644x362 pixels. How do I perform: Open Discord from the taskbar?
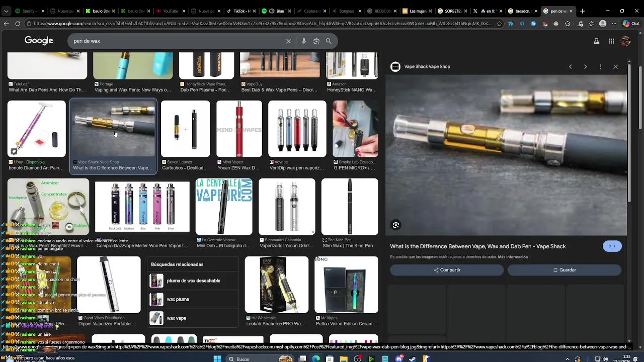click(399, 359)
